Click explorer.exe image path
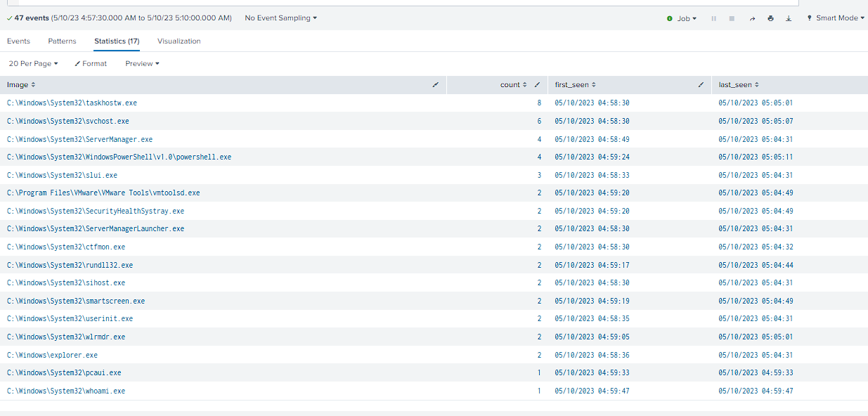The image size is (868, 416). pos(52,356)
